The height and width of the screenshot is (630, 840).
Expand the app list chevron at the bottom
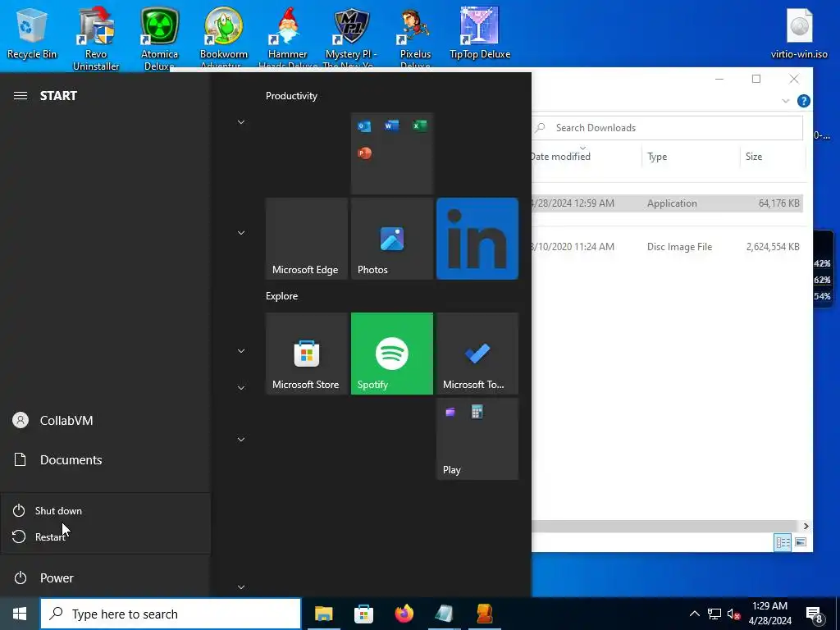click(x=241, y=587)
